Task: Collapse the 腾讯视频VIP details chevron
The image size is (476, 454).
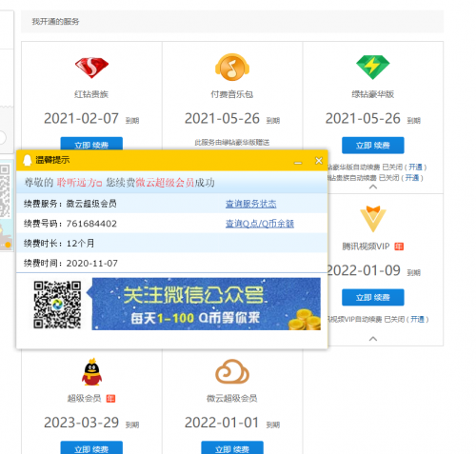Action: click(x=373, y=339)
